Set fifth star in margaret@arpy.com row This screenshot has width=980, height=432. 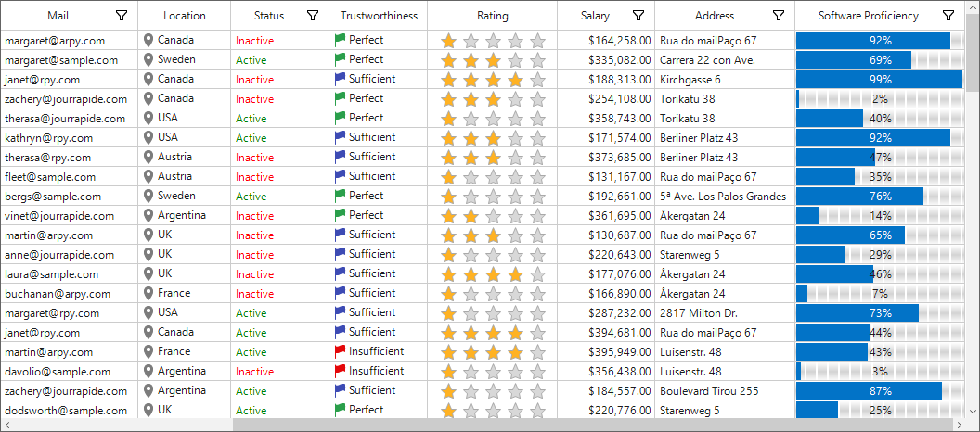537,41
